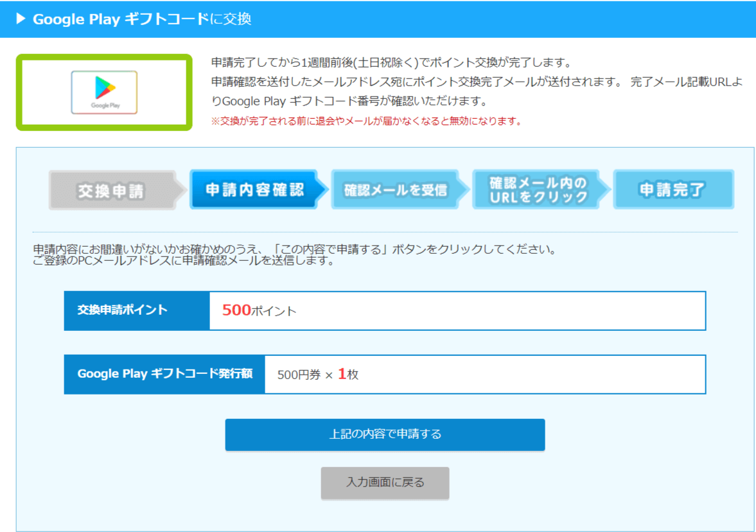Select the 確認メールを受信 step

click(400, 190)
